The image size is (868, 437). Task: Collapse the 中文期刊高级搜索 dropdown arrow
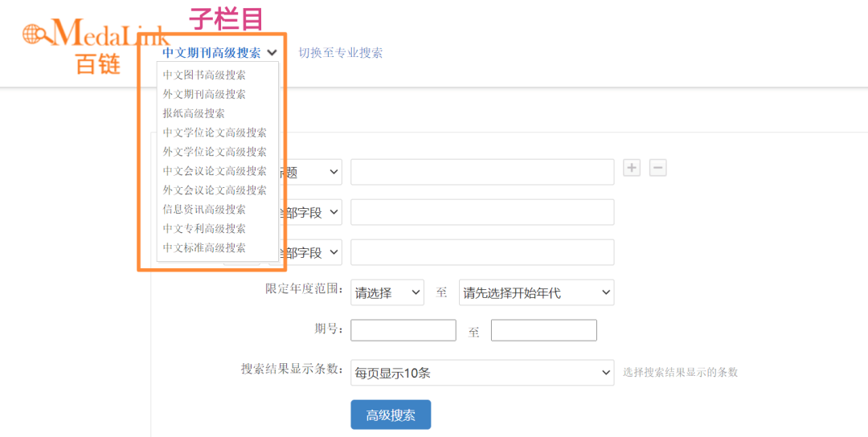(x=272, y=53)
